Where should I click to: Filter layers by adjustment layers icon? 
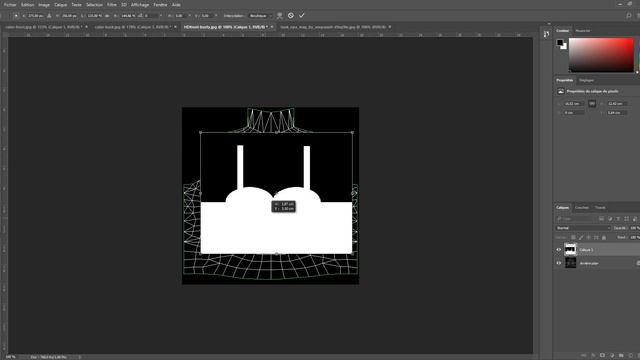pyautogui.click(x=610, y=219)
